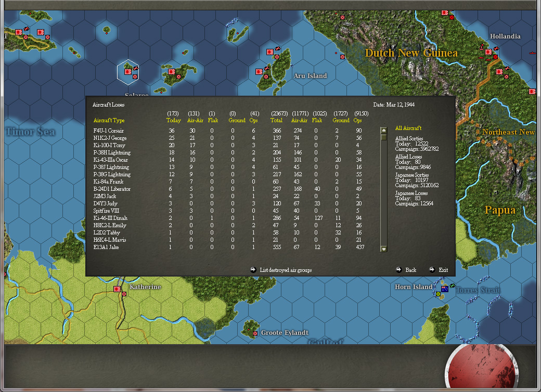Open List destroyed air groups
The width and height of the screenshot is (541, 392).
pyautogui.click(x=286, y=270)
